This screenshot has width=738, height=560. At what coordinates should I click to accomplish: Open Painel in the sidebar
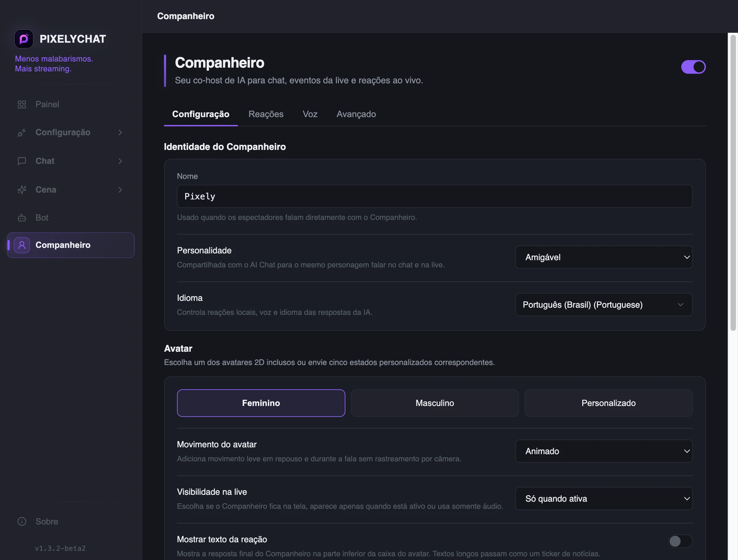point(70,104)
